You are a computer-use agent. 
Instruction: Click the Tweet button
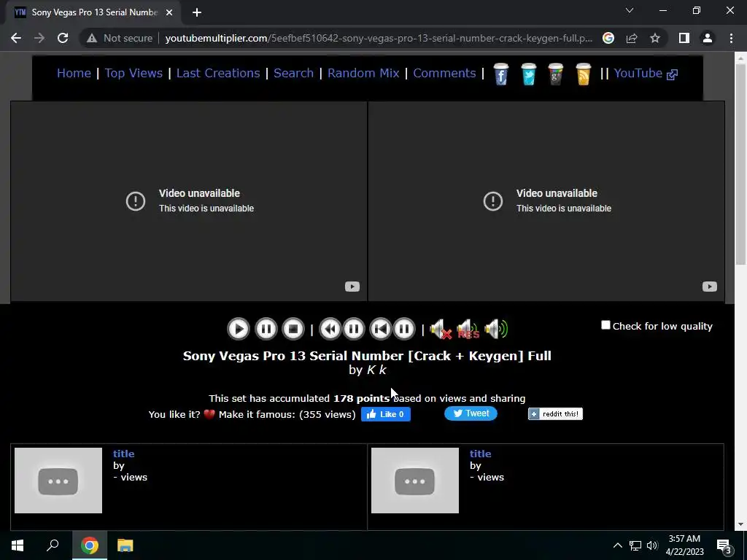click(471, 413)
